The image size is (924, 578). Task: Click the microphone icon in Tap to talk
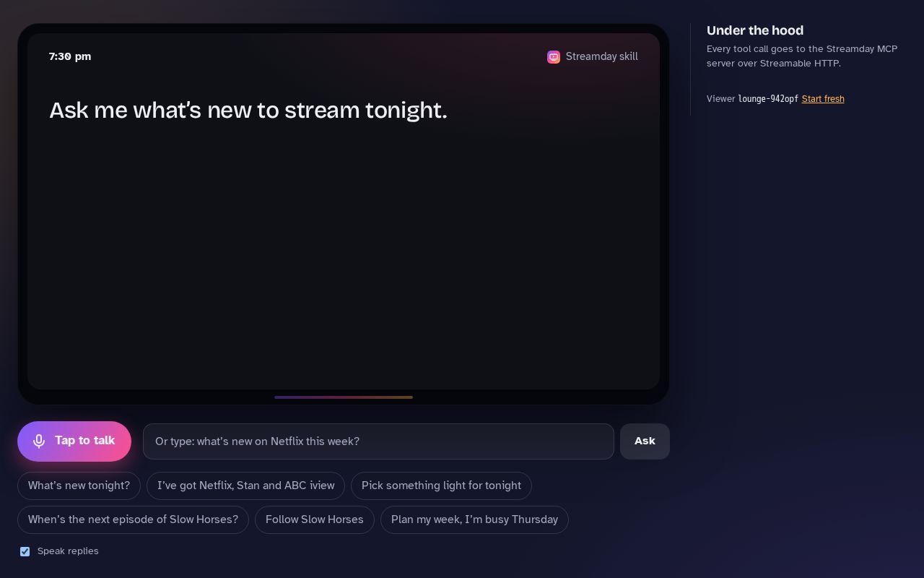pos(39,441)
